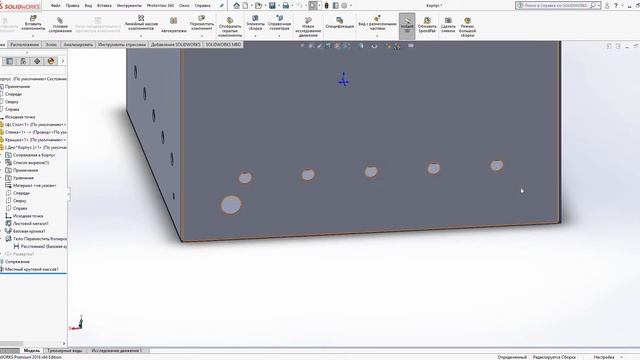Open the Инструменты menu
Screen dimensions: 640x360
pos(129,6)
